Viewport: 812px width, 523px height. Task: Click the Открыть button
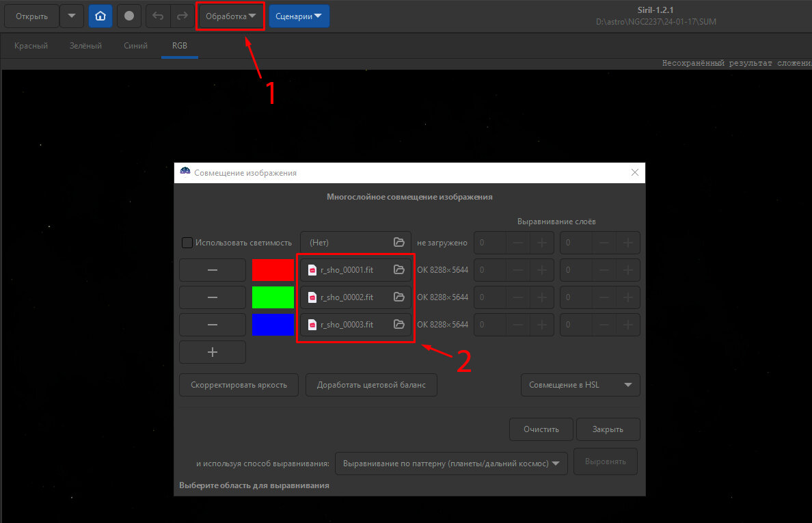[x=31, y=16]
